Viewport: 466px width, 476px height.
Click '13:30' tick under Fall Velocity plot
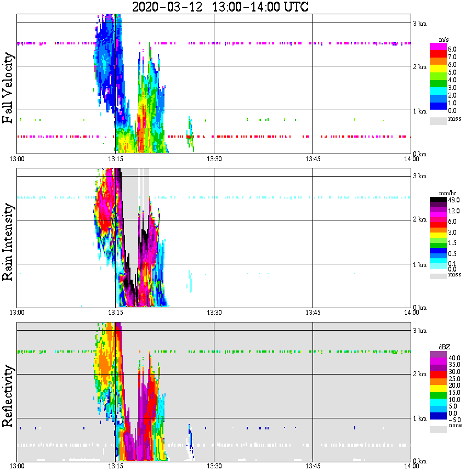coord(214,159)
